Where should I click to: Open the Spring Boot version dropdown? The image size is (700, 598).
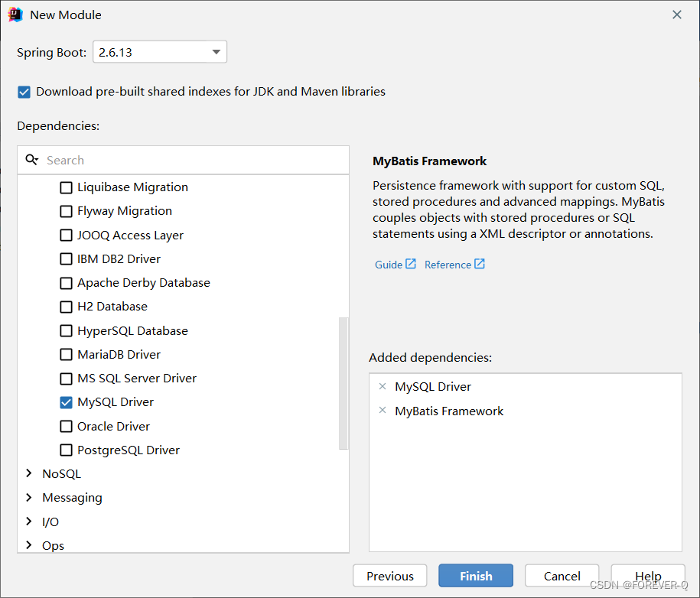coord(160,52)
